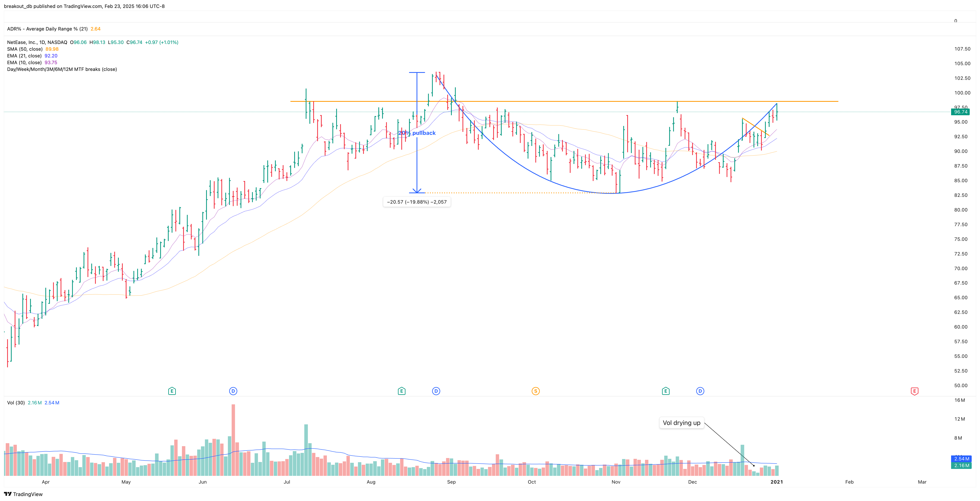Click the orange split marker above the Oct label
Image resolution: width=980 pixels, height=501 pixels.
point(536,391)
